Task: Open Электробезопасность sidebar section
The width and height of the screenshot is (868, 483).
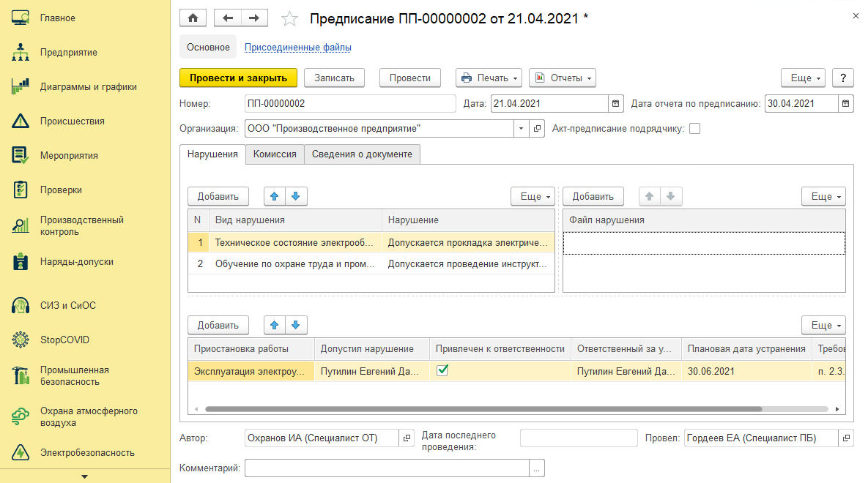Action: (x=87, y=452)
